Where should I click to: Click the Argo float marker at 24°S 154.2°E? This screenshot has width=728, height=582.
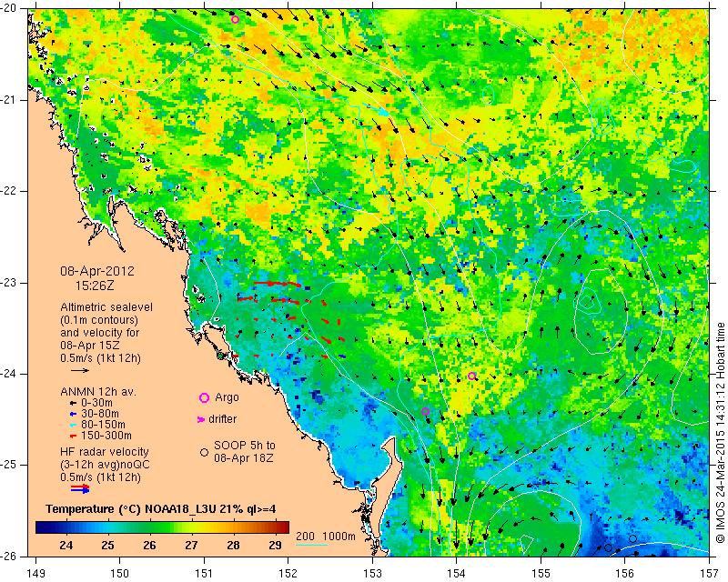point(471,376)
